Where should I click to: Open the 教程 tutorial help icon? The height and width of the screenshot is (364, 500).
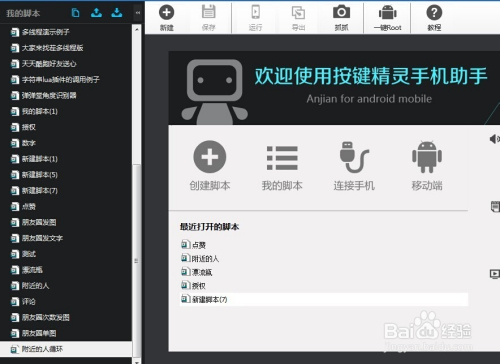[x=434, y=13]
